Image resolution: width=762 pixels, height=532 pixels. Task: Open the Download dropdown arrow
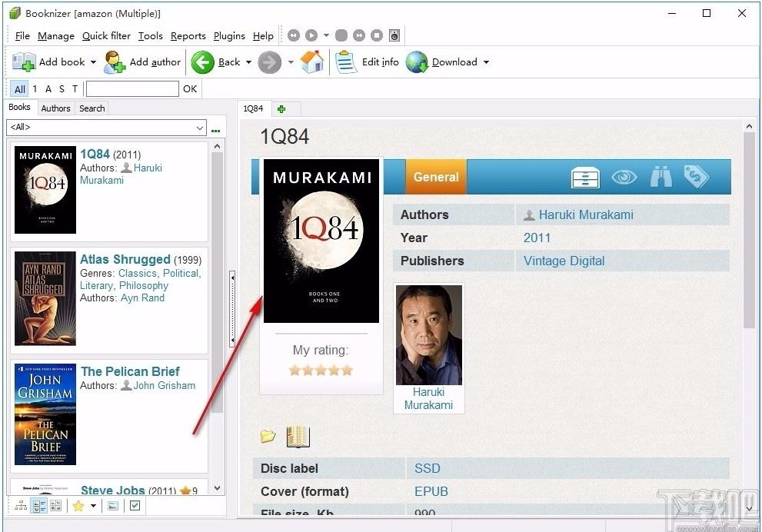point(486,62)
